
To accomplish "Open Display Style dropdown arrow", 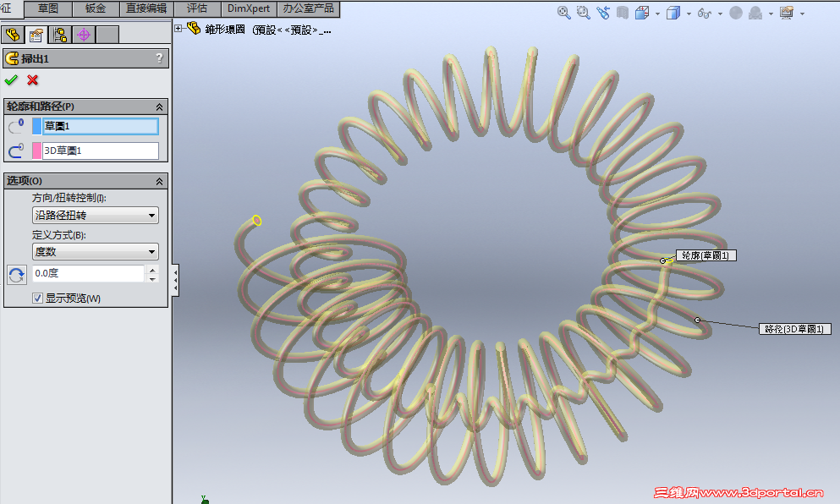I will (689, 14).
